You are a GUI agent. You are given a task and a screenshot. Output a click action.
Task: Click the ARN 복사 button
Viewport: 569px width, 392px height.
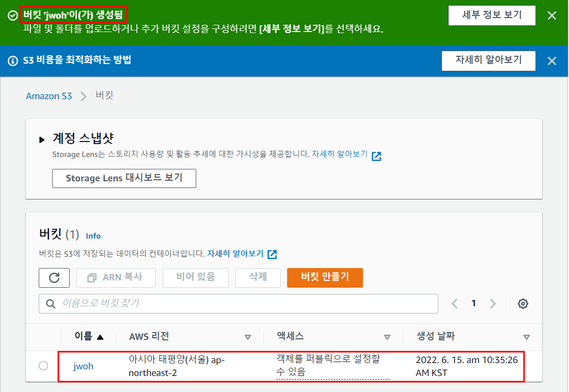[x=116, y=278]
